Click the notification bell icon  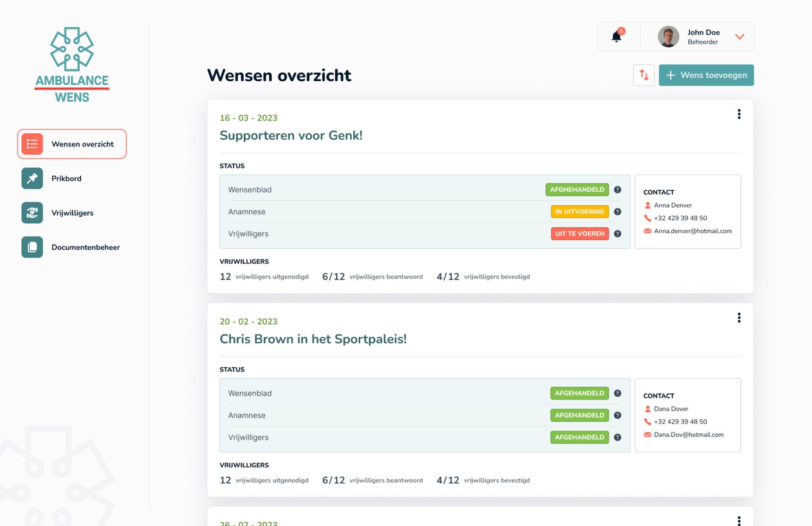(x=617, y=36)
